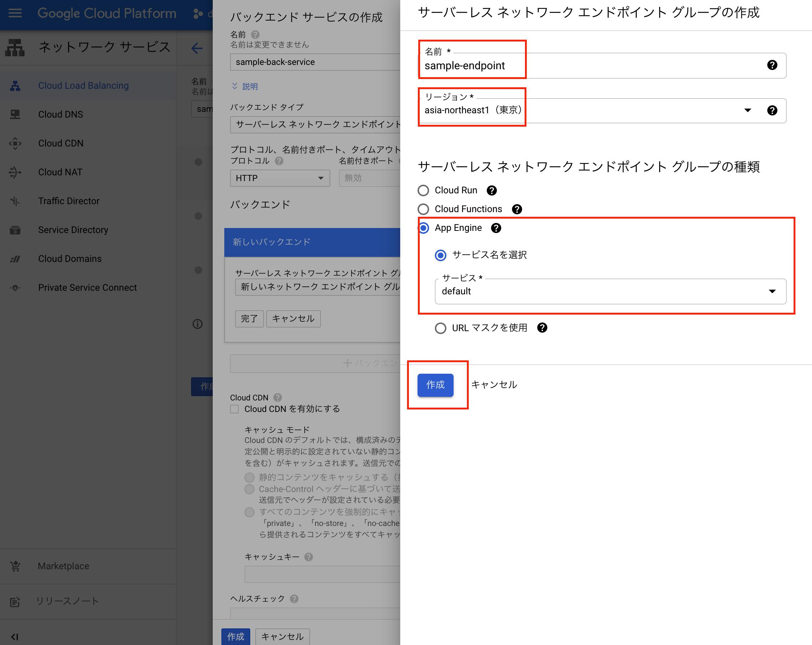Open the hamburger navigation menu
The image size is (812, 645).
coord(15,13)
